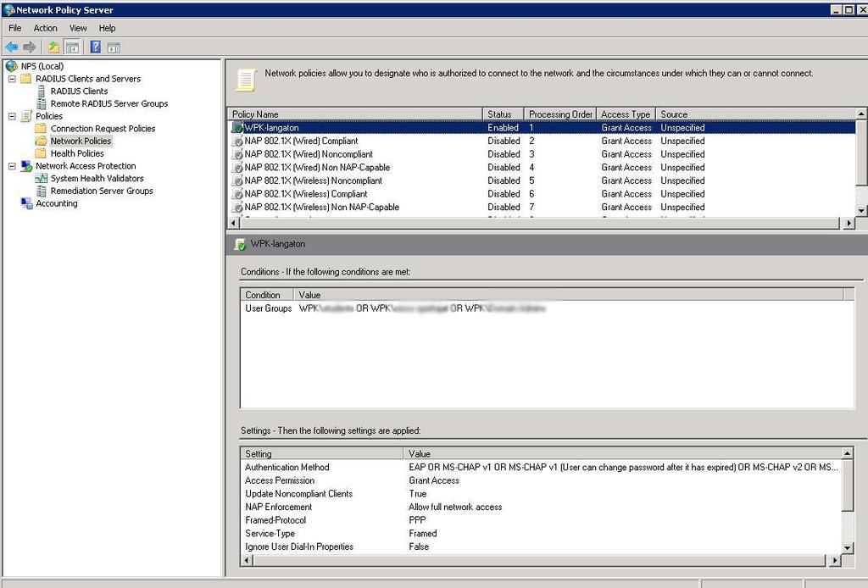
Task: Collapse the RADIUS Clients and Servers node
Action: coord(12,79)
